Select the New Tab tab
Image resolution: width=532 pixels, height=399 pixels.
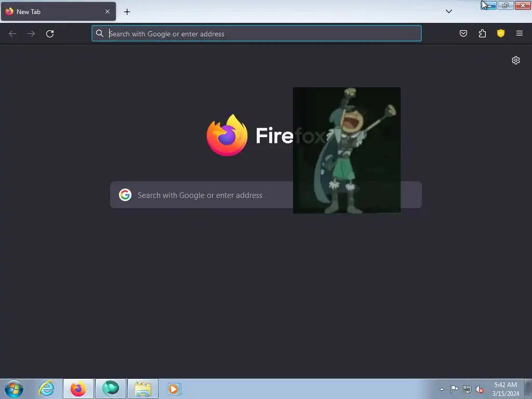click(58, 11)
